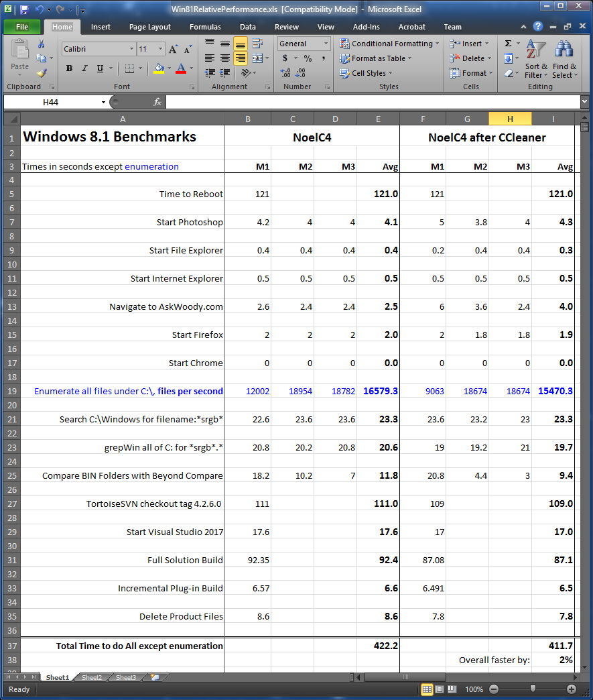Undo the last action
Screen dimensions: 593x700
click(x=40, y=9)
